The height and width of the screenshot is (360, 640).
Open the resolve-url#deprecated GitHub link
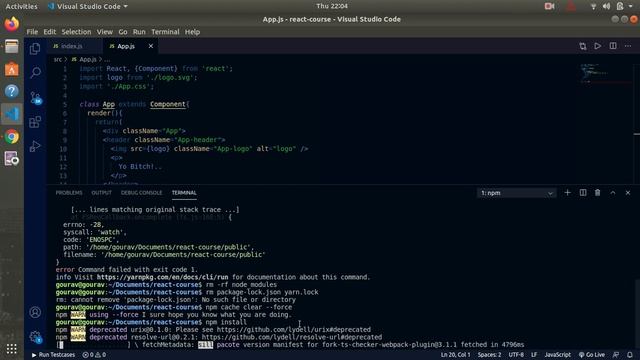[292, 337]
